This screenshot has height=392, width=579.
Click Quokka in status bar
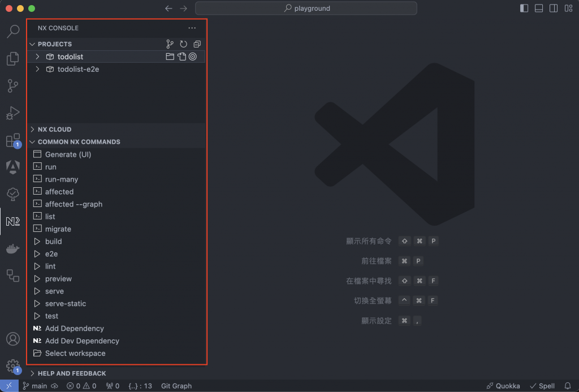(503, 386)
